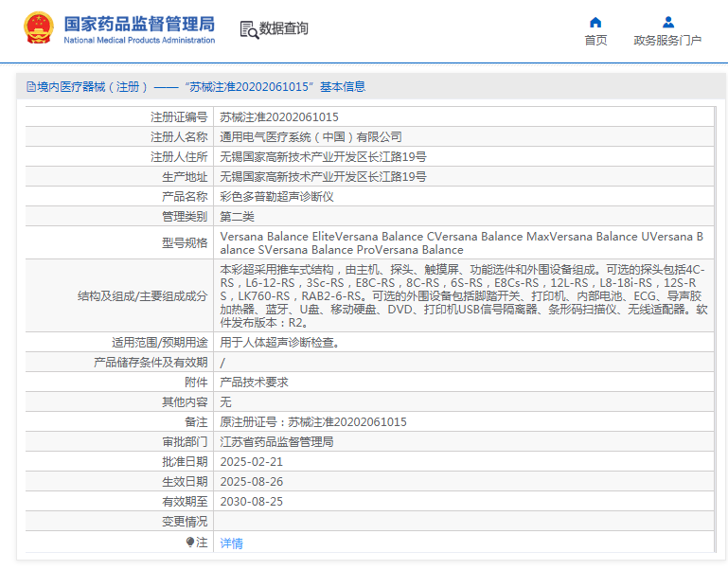Viewport: 728px width, 570px height.
Task: Select registration number 苏械注准20202061015 in first row
Action: (279, 117)
